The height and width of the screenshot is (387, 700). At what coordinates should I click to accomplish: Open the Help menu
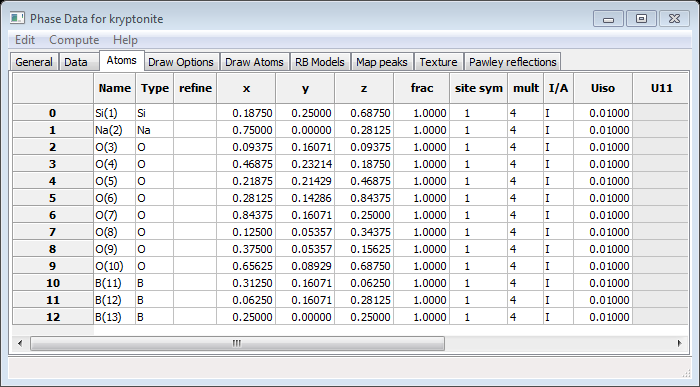[x=125, y=40]
